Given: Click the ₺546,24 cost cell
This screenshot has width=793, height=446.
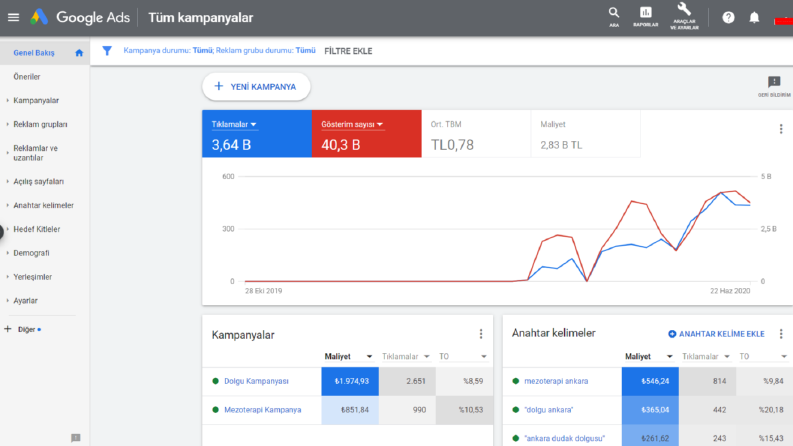Looking at the screenshot, I should [x=650, y=381].
